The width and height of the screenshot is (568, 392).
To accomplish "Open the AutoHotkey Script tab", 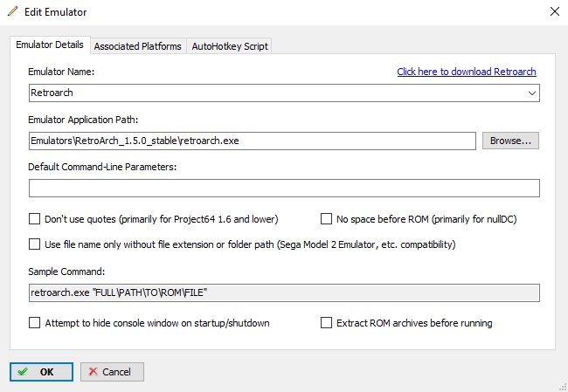I will (x=230, y=46).
